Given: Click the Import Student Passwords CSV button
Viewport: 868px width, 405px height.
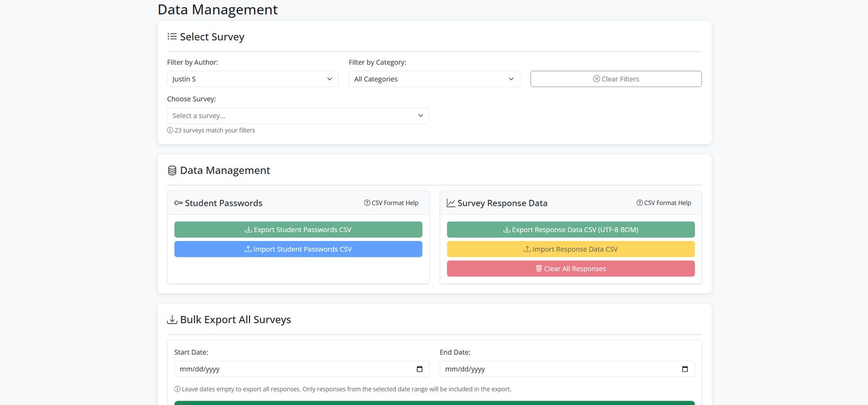Looking at the screenshot, I should [x=298, y=249].
